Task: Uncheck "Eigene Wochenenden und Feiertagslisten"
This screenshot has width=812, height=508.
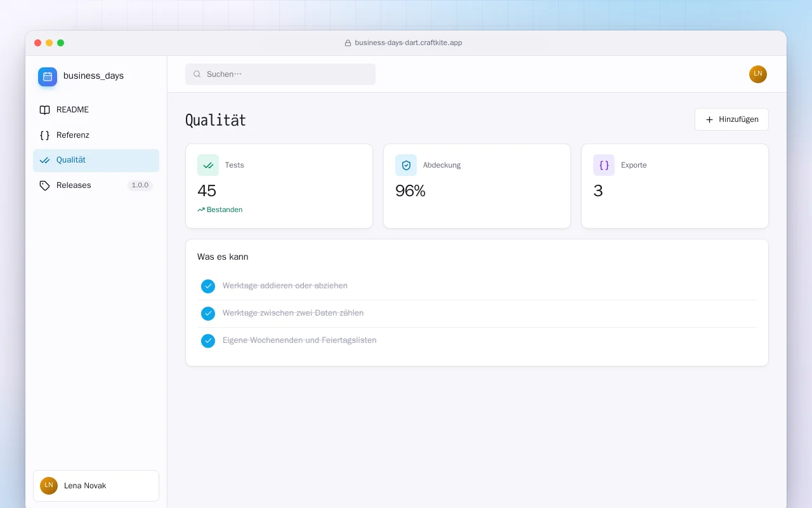Action: tap(208, 341)
